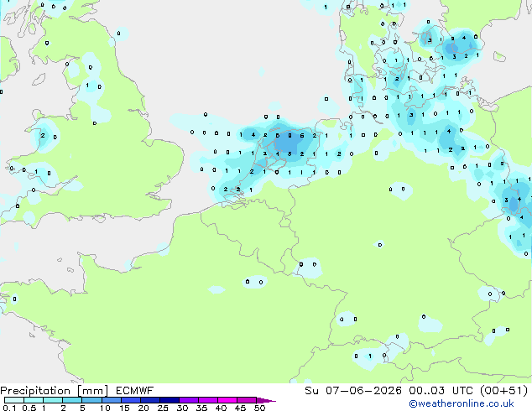Click the legend value label '0.1'
532x411 pixels.
click(x=9, y=408)
